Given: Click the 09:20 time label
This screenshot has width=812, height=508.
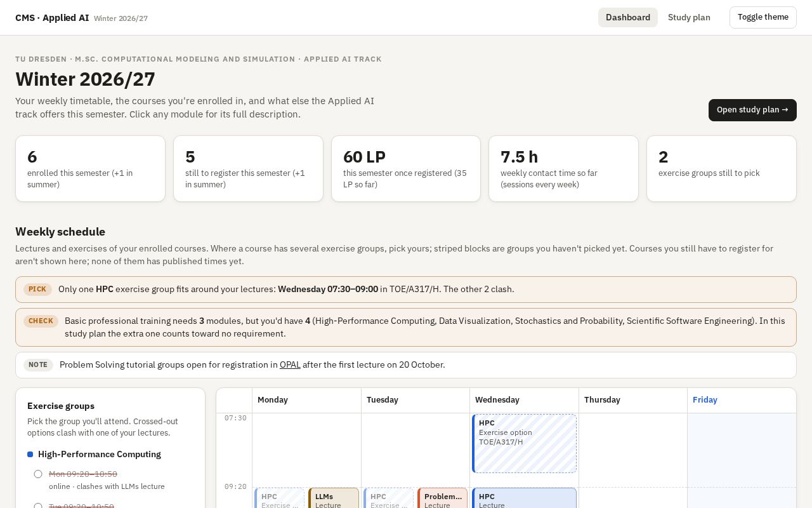Looking at the screenshot, I should [x=235, y=486].
